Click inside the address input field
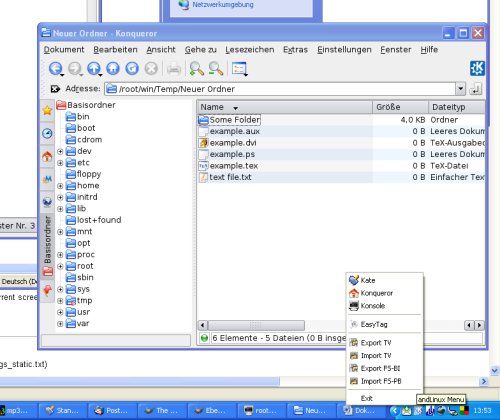Image resolution: width=500 pixels, height=420 pixels. tap(280, 89)
